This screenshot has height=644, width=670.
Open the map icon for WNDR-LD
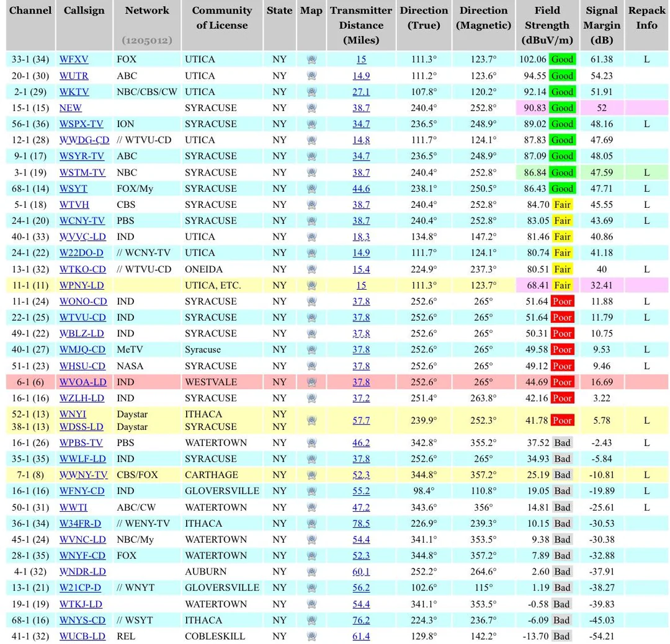click(x=311, y=571)
